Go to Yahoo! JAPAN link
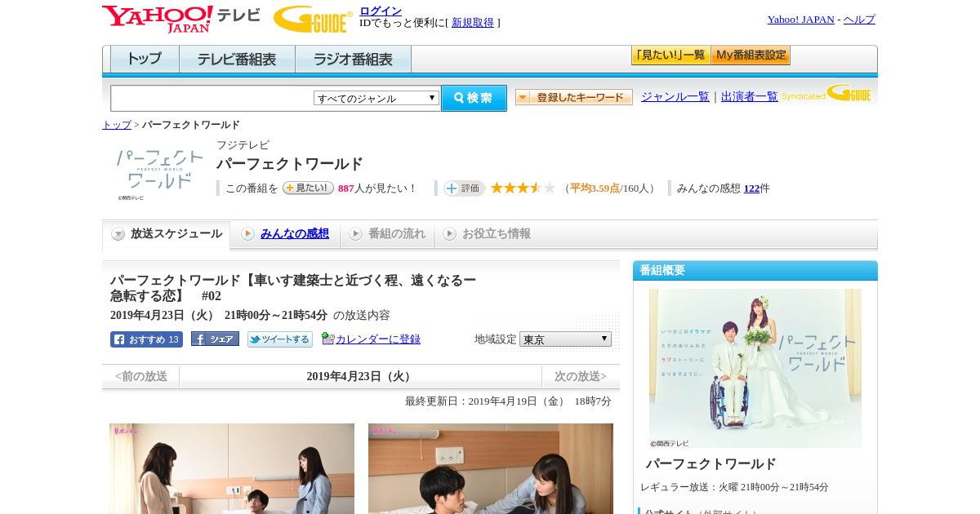980x514 pixels. tap(800, 20)
